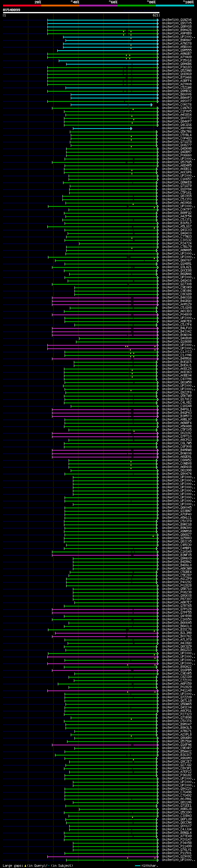Click hit label UniRef100_Q5I5Q5
The height and width of the screenshot is (868, 197).
click(x=177, y=162)
